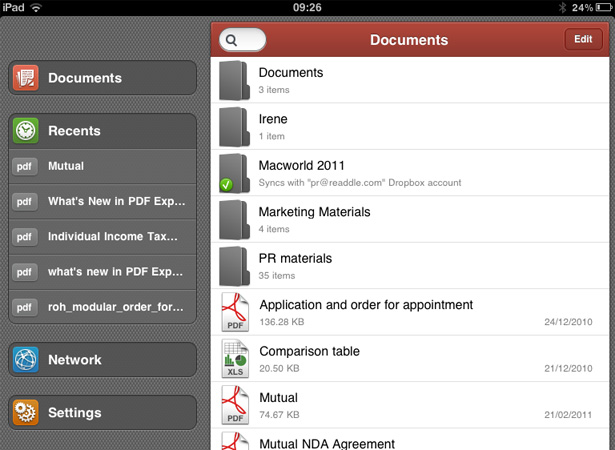This screenshot has width=615, height=450.
Task: Open the Macworld 2011 synced folder icon
Action: pos(234,173)
